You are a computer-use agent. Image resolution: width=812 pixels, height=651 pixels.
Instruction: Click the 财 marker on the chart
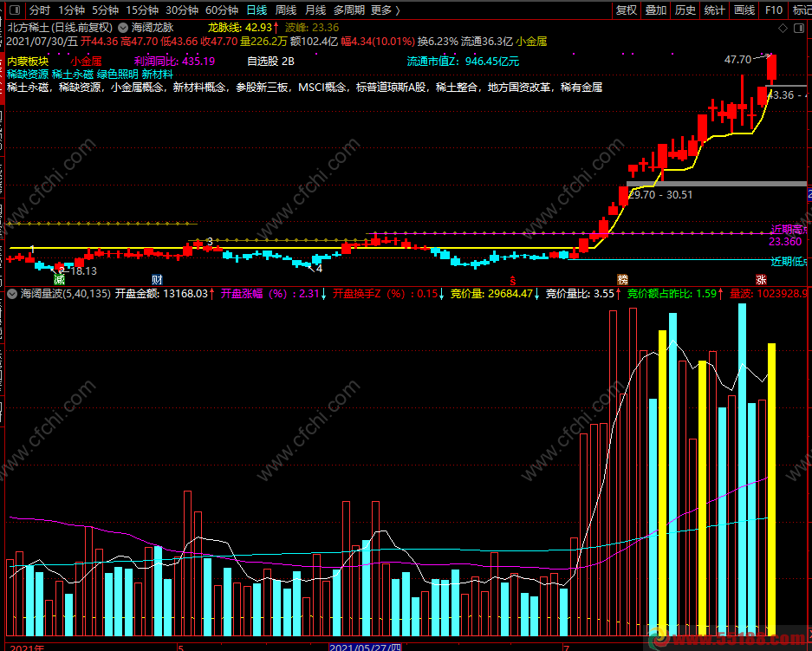point(157,280)
